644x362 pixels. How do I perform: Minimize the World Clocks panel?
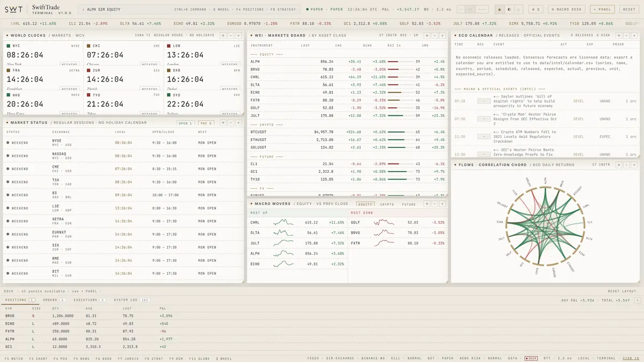[x=230, y=35]
